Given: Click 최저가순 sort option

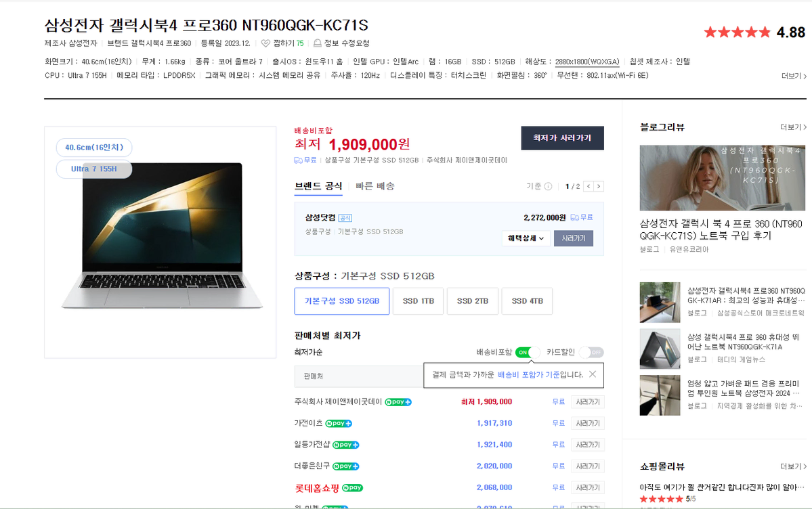Looking at the screenshot, I should tap(309, 352).
